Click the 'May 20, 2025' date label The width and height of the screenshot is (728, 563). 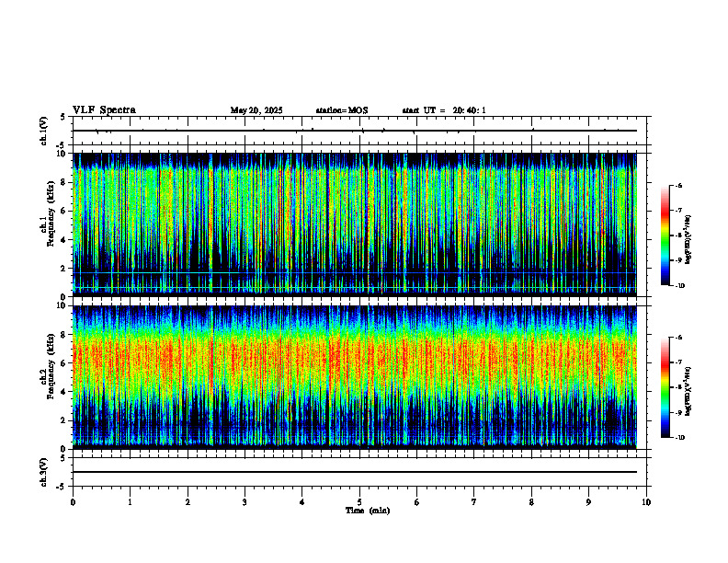tap(256, 110)
